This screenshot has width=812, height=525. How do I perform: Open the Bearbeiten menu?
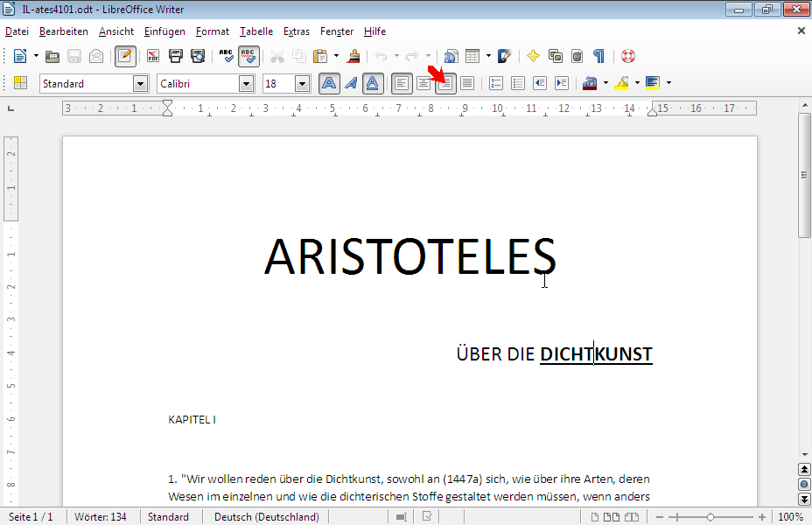(x=64, y=31)
